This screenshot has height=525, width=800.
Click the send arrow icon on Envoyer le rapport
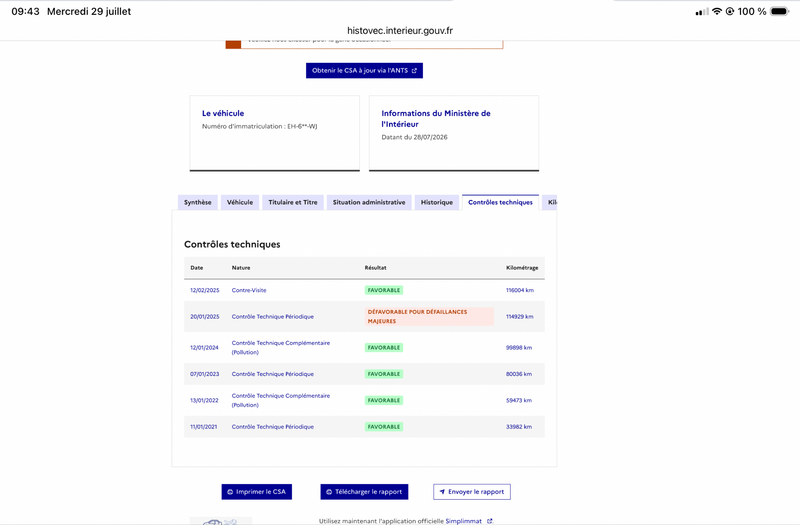pos(442,492)
